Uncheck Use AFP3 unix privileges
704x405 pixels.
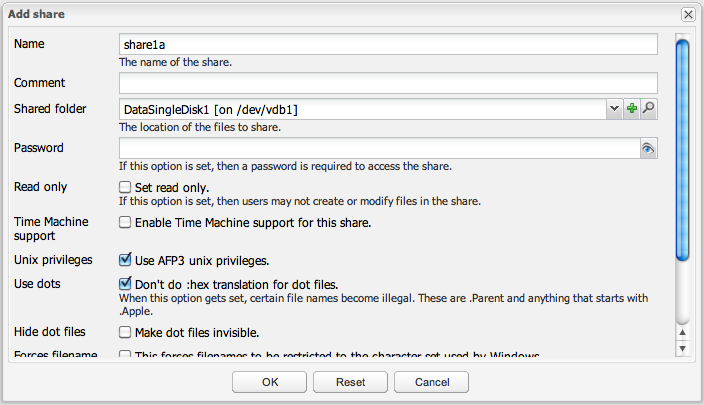pyautogui.click(x=126, y=260)
